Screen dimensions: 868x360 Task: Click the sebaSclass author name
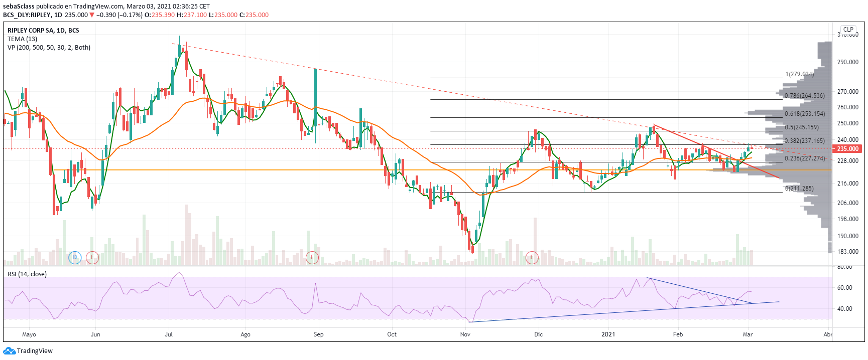[19, 7]
